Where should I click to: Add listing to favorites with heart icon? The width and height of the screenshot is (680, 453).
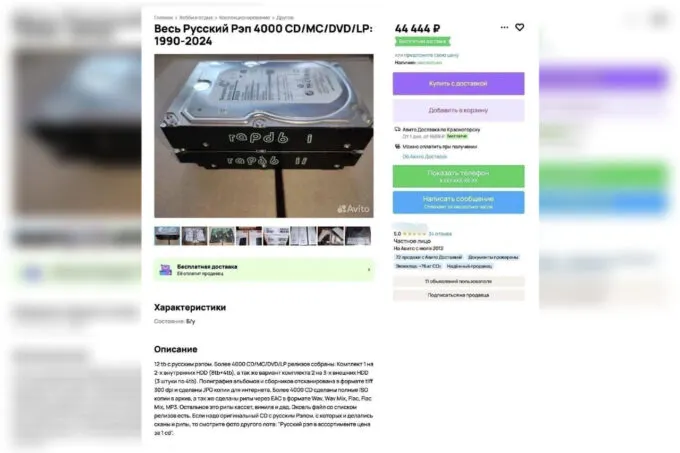pos(519,27)
